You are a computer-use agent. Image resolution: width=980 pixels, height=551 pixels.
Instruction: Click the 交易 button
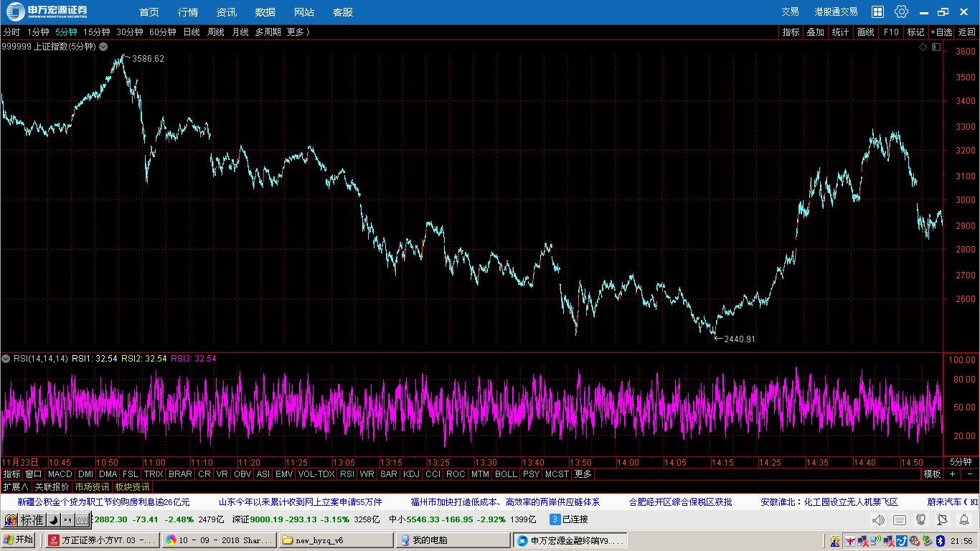(790, 12)
